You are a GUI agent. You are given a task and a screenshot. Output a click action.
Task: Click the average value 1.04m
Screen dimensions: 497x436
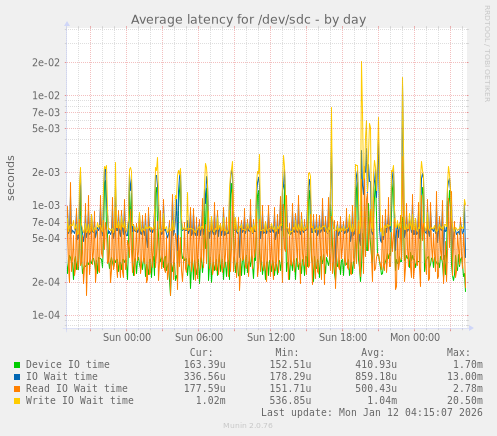(x=382, y=400)
